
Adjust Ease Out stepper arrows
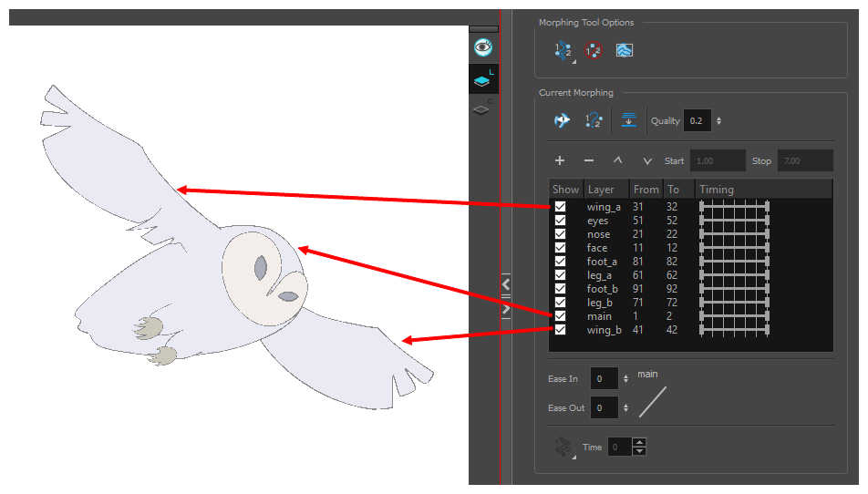pos(625,407)
